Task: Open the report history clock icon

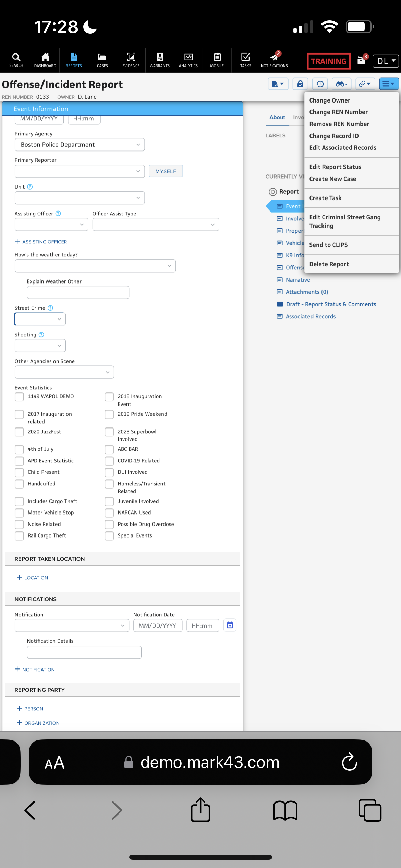Action: tap(320, 84)
